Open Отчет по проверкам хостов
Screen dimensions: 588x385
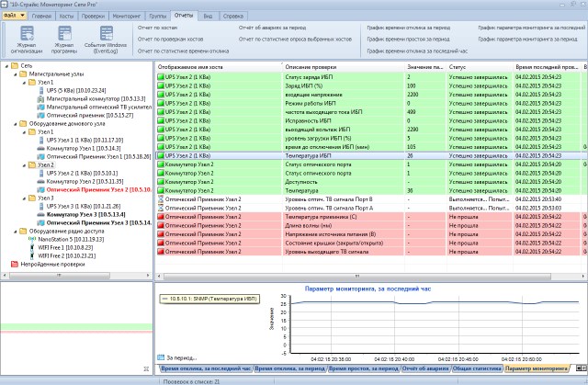coord(170,39)
